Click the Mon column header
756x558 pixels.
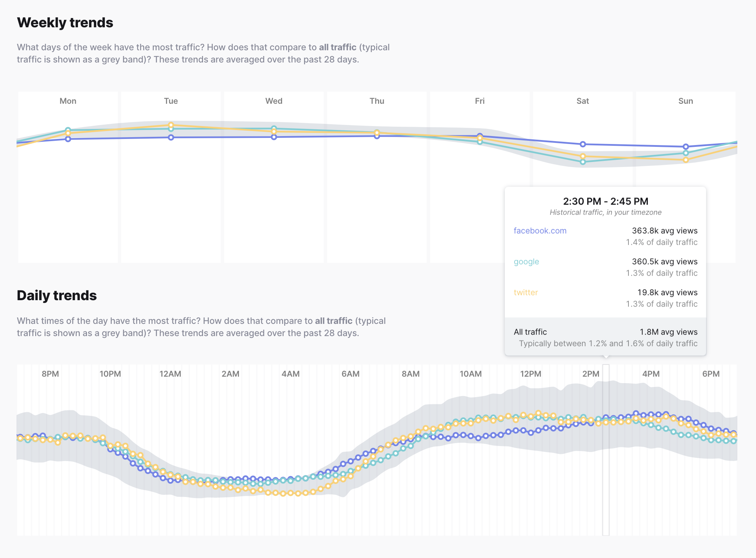68,101
